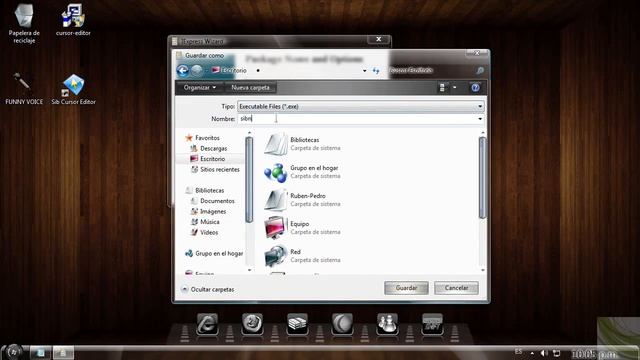Screen dimensions: 640x360
Task: Go back with the blue back arrow
Action: click(182, 71)
